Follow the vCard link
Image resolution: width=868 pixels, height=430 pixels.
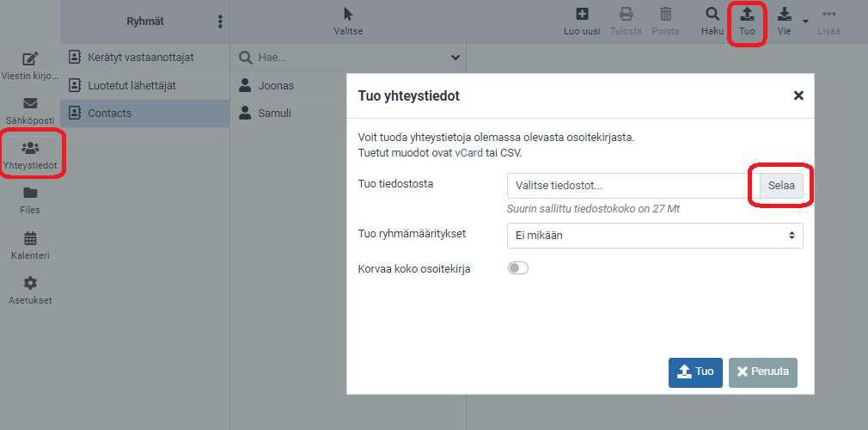click(x=468, y=153)
